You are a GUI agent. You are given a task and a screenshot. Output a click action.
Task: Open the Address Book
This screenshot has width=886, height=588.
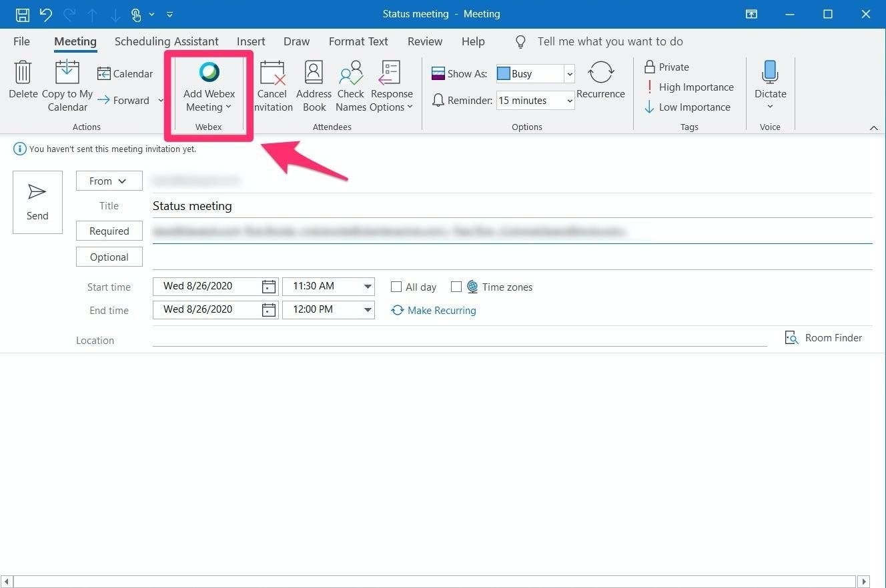314,86
